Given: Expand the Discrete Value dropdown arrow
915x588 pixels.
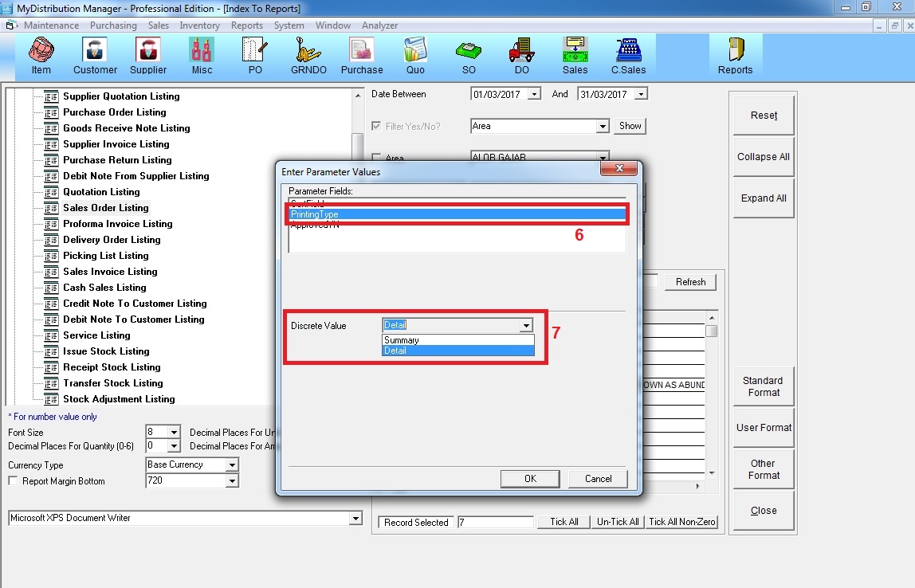Looking at the screenshot, I should tap(526, 325).
